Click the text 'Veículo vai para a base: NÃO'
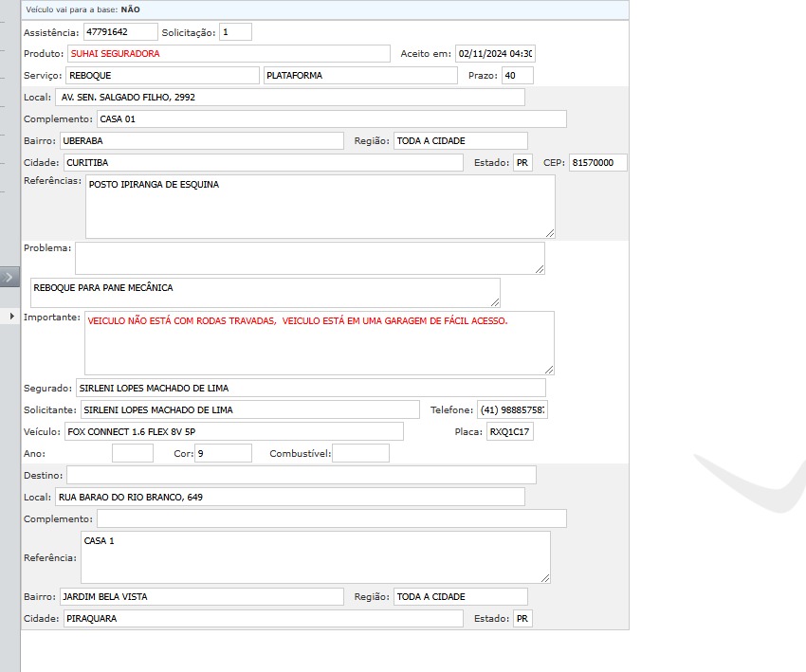The image size is (806, 672). coord(82,9)
